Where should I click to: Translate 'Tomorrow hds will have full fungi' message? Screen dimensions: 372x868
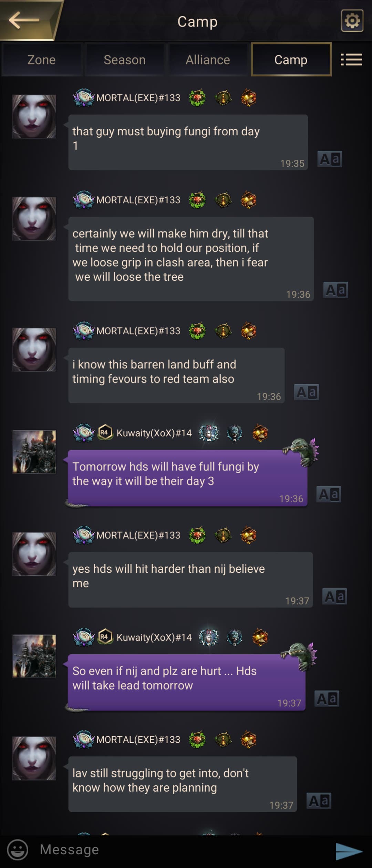click(329, 494)
